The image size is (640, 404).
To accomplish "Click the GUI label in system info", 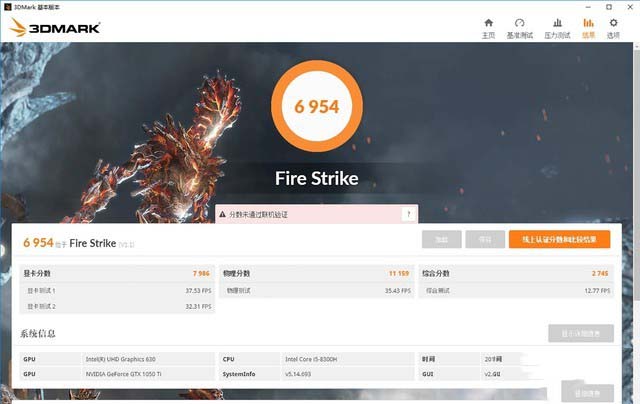I will pos(427,374).
